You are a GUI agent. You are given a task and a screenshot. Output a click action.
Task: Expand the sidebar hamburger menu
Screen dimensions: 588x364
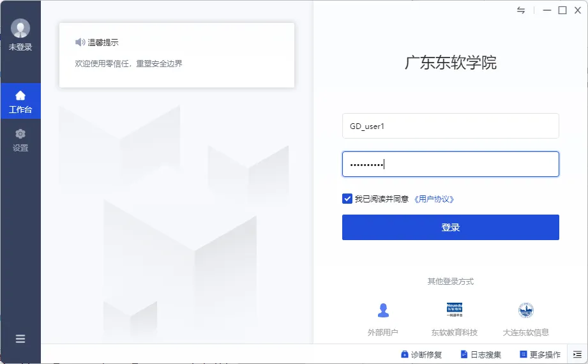20,339
